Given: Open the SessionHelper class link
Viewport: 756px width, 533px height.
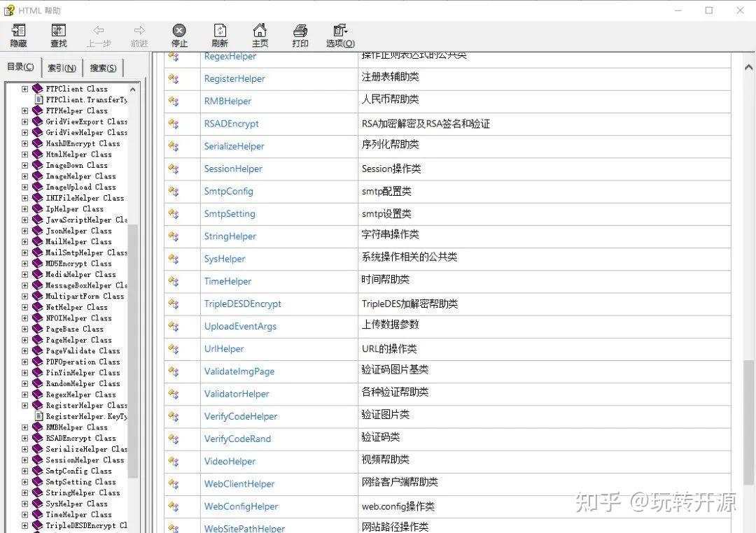Looking at the screenshot, I should [x=233, y=169].
